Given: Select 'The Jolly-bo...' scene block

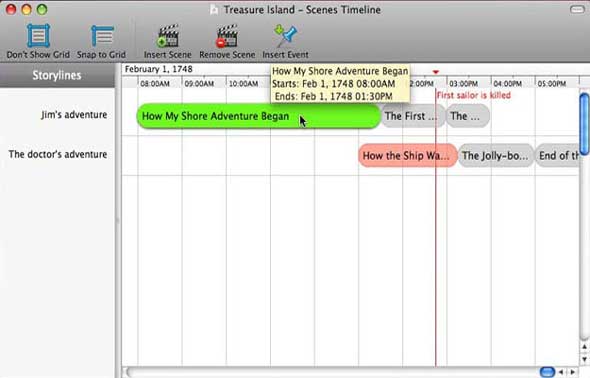Looking at the screenshot, I should click(x=496, y=155).
